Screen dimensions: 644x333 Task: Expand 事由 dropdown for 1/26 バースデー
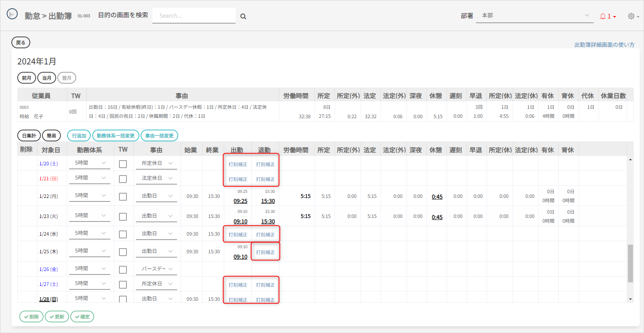pos(156,269)
